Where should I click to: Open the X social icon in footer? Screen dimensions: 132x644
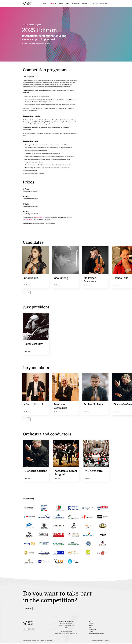[33, 629]
